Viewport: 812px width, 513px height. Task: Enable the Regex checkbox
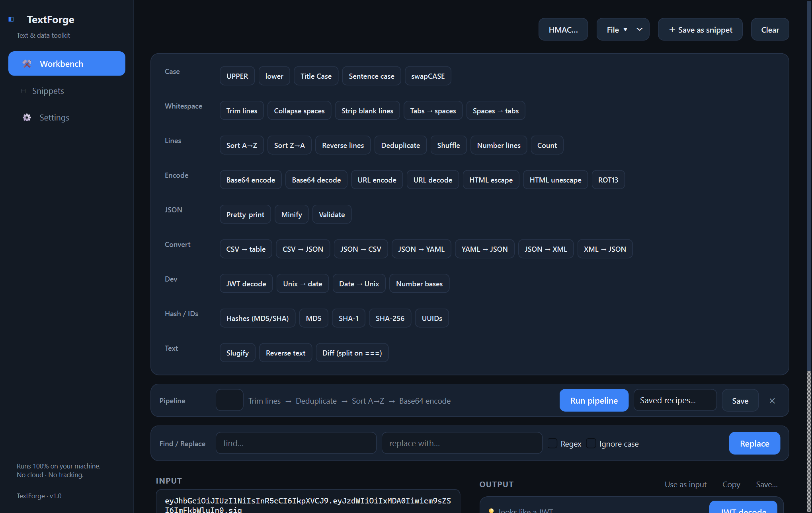[552, 443]
